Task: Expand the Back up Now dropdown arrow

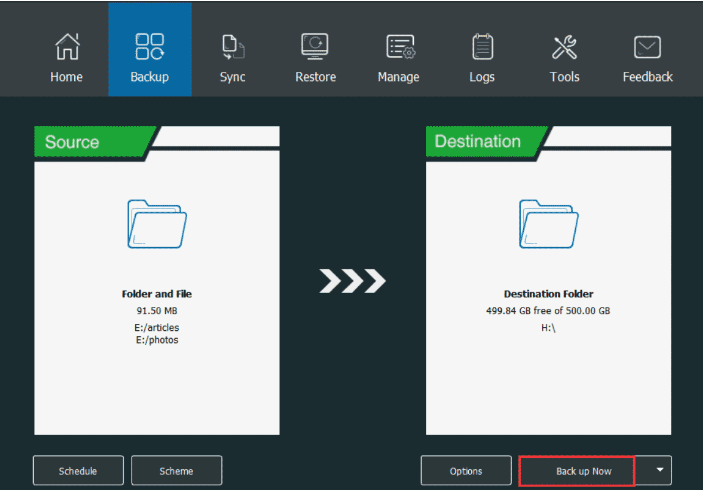Action: 660,470
